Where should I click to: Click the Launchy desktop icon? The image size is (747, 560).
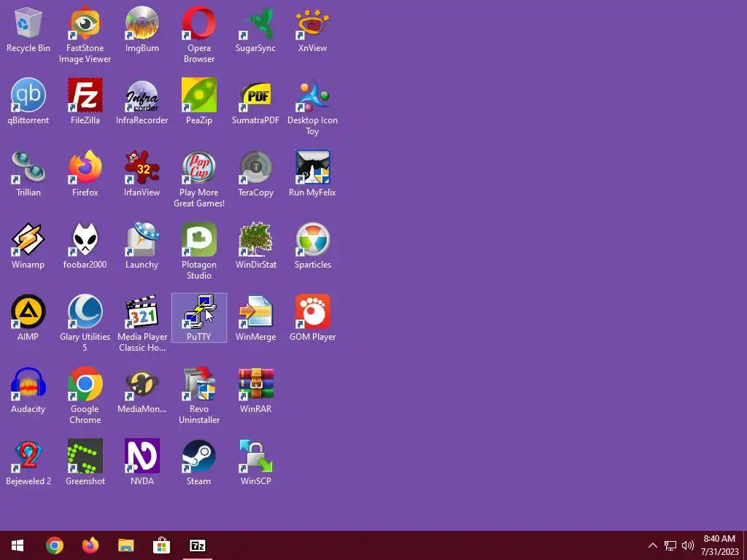pos(142,246)
